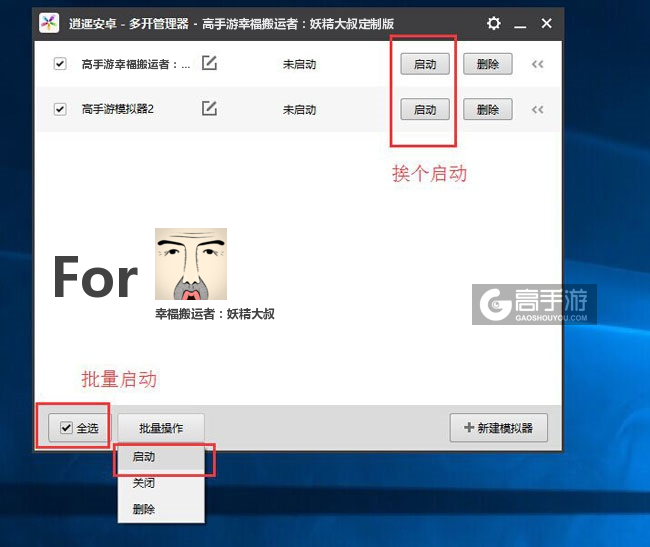650x547 pixels.
Task: Click the rename pencil icon for the first emulator
Action: [209, 64]
